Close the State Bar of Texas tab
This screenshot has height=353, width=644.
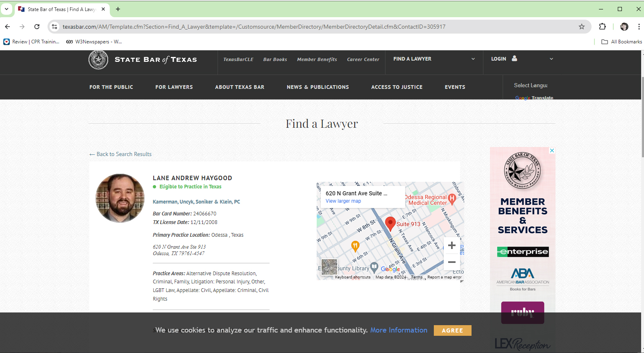click(x=103, y=9)
